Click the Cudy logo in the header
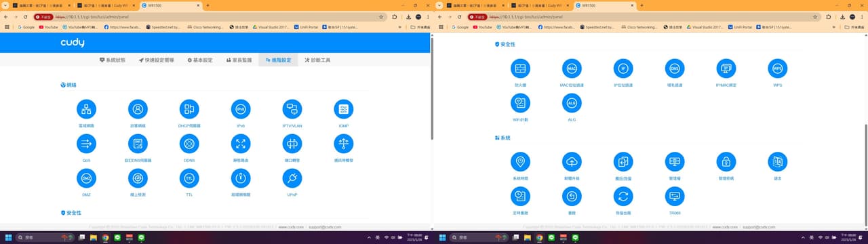 (x=73, y=43)
